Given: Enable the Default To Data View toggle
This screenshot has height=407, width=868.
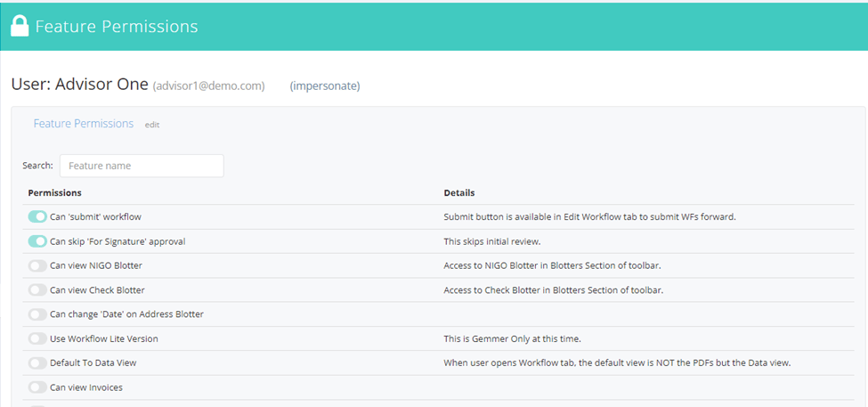Looking at the screenshot, I should click(37, 362).
